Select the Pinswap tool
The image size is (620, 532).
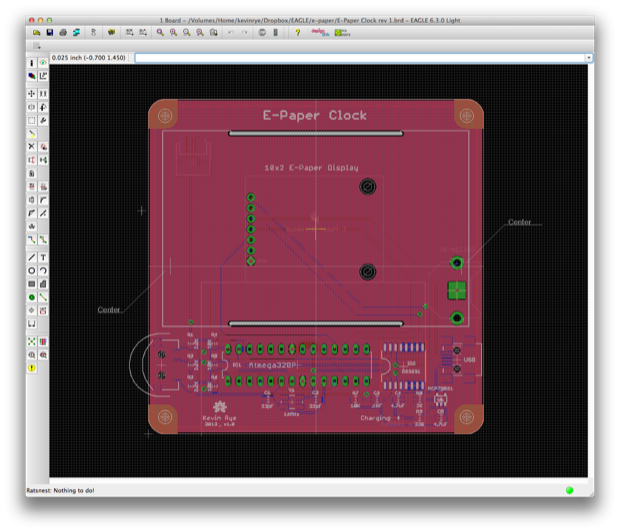[32, 160]
